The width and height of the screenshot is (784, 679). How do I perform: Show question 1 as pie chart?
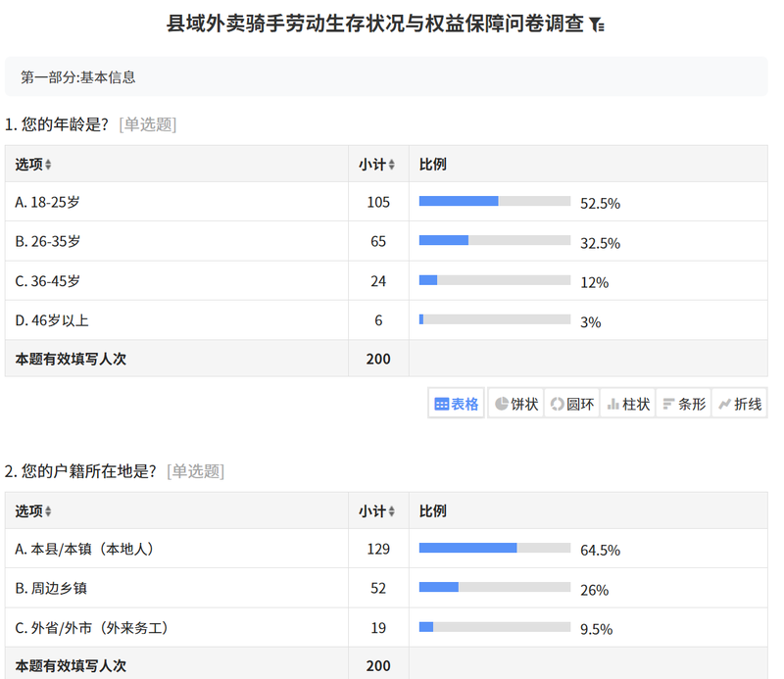pyautogui.click(x=516, y=404)
